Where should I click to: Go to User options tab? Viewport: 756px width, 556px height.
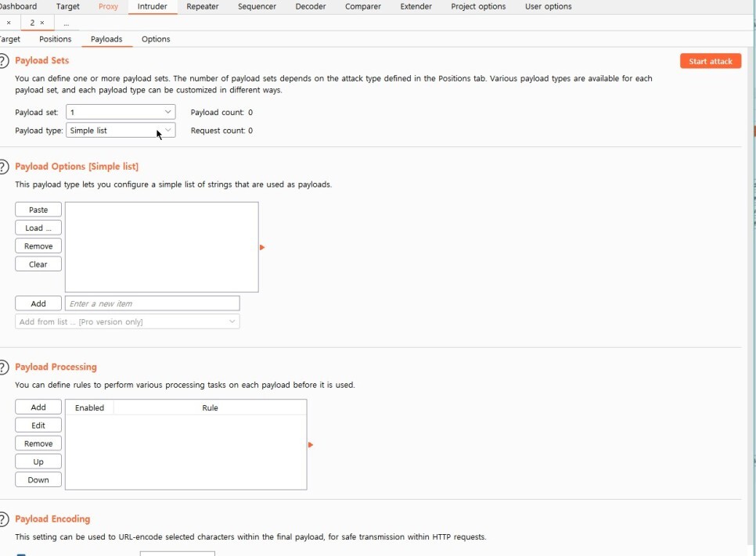[548, 6]
